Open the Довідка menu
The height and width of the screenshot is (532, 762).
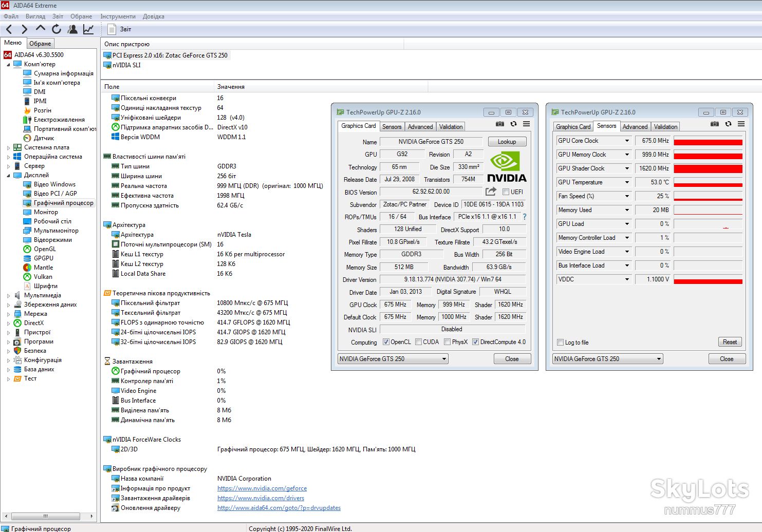click(154, 16)
